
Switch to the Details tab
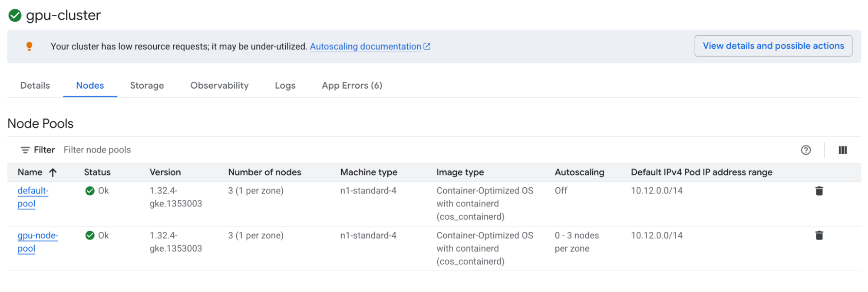pyautogui.click(x=35, y=86)
